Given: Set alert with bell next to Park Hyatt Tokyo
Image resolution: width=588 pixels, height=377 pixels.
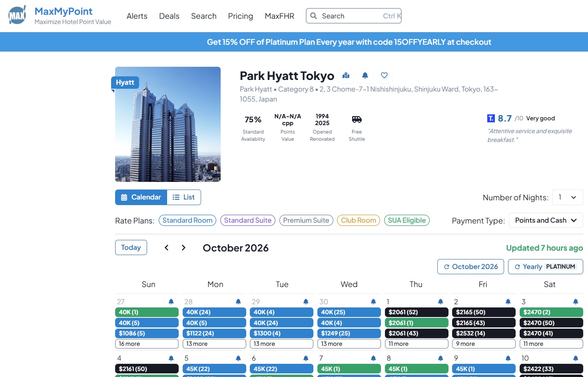Looking at the screenshot, I should coord(365,75).
